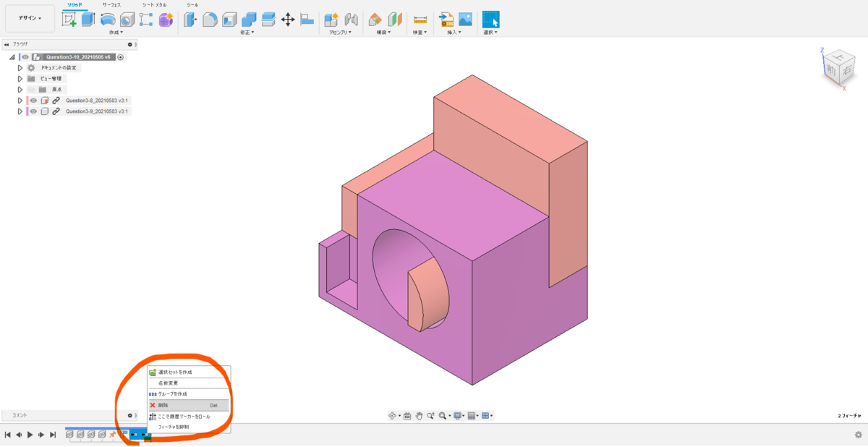
Task: Select the Insert Decal image icon
Action: tap(465, 20)
